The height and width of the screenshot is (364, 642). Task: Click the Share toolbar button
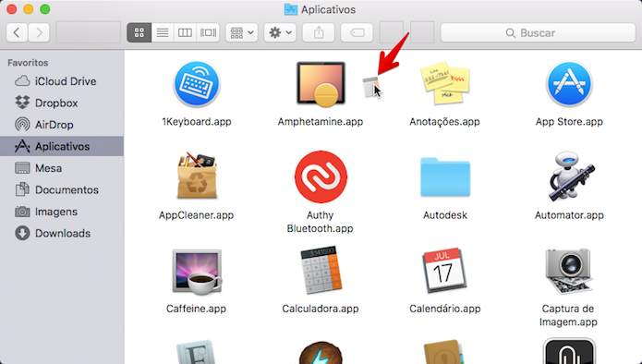tap(319, 32)
